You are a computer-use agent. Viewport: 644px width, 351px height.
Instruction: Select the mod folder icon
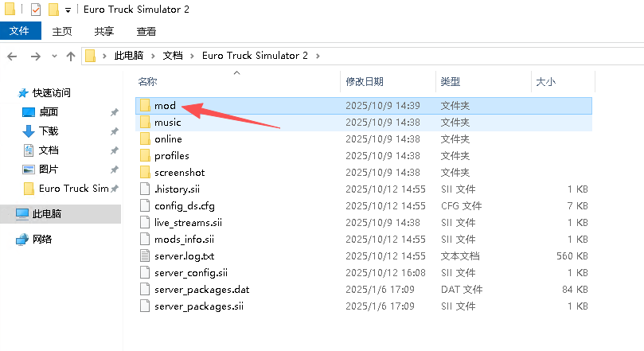(144, 105)
